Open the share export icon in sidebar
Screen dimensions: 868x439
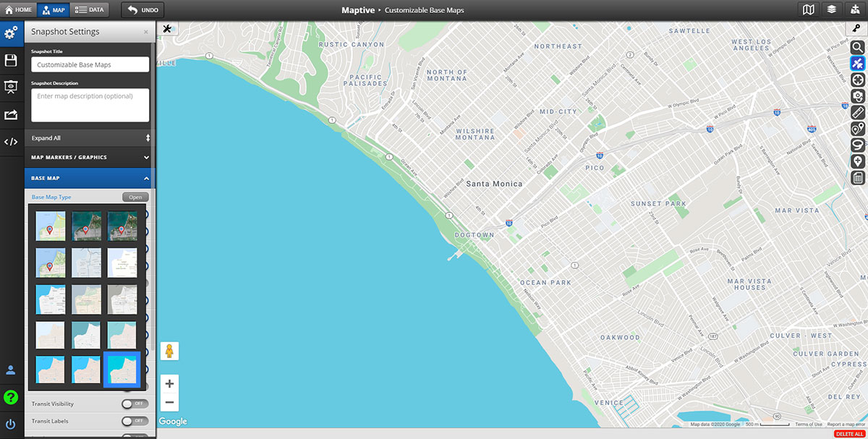click(11, 114)
